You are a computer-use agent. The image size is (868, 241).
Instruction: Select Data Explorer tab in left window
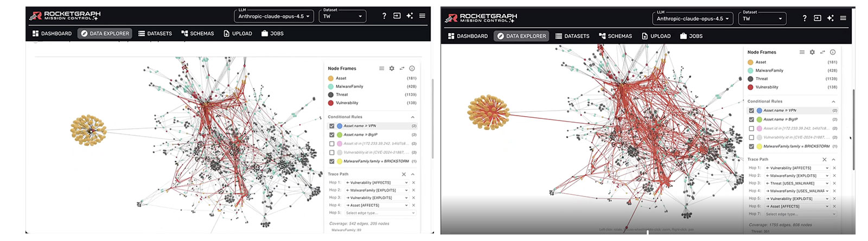pyautogui.click(x=105, y=34)
